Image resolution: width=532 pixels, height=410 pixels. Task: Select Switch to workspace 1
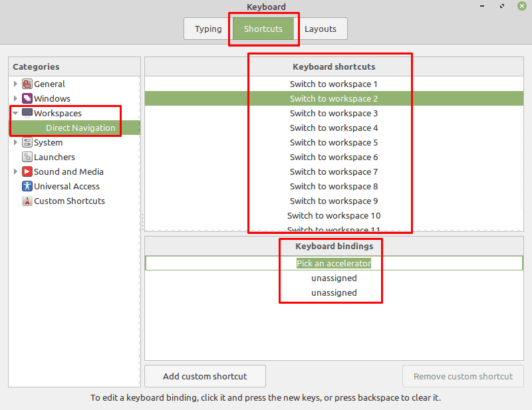(x=334, y=84)
